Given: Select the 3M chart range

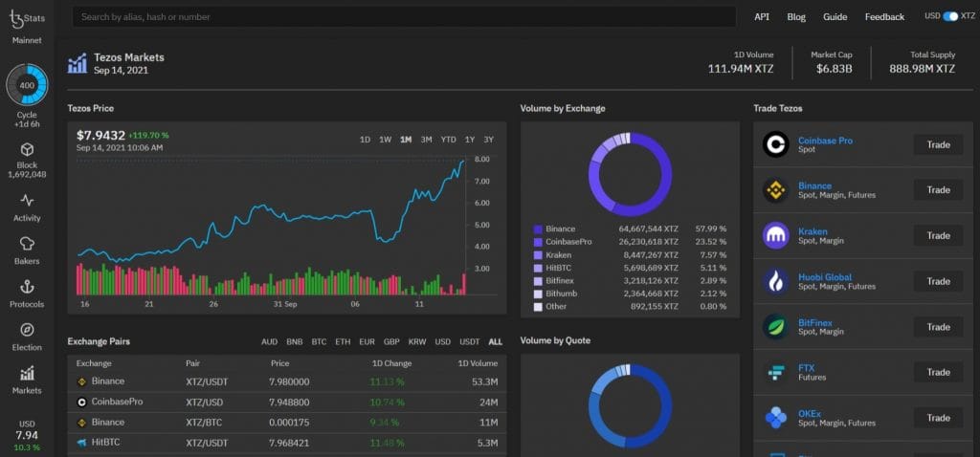Looking at the screenshot, I should pos(426,140).
